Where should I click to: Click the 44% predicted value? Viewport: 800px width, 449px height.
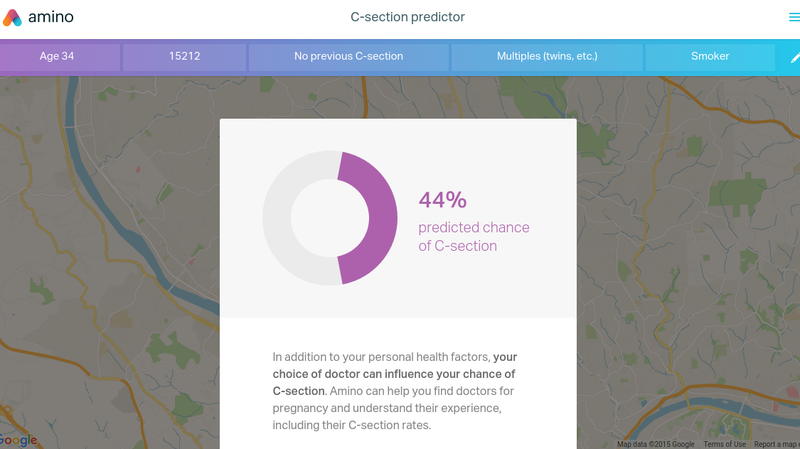click(442, 200)
